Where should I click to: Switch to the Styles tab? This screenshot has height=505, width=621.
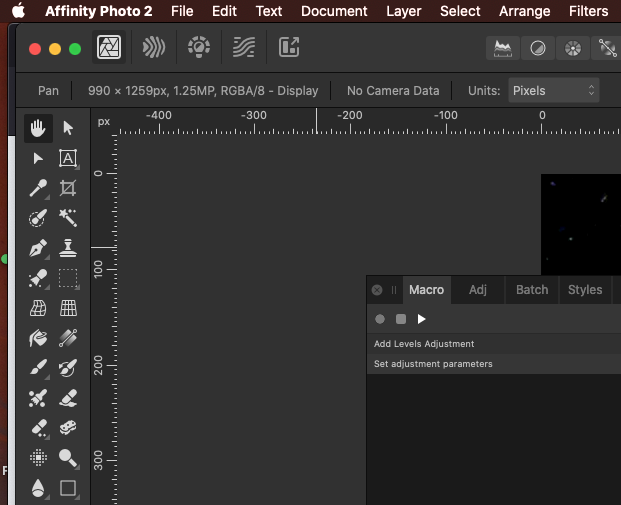pyautogui.click(x=585, y=290)
